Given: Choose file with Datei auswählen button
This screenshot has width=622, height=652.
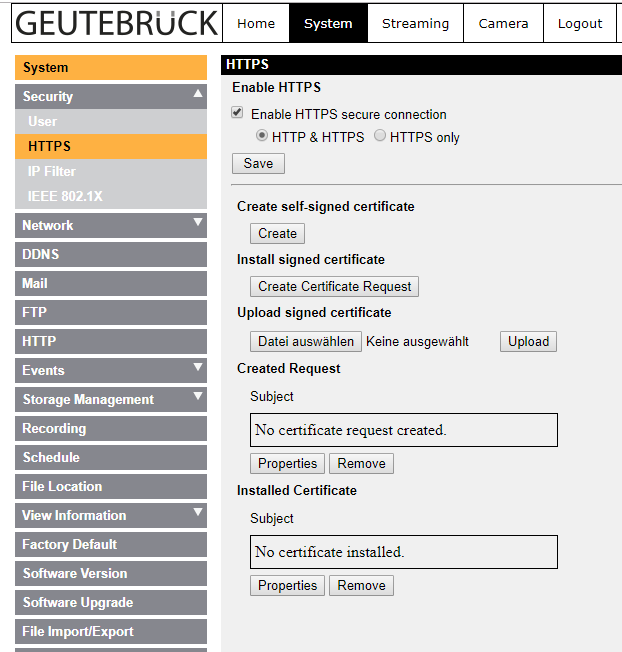Looking at the screenshot, I should tap(305, 341).
